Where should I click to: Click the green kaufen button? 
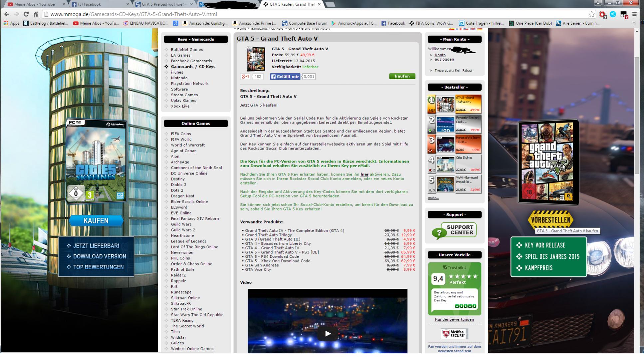click(402, 76)
